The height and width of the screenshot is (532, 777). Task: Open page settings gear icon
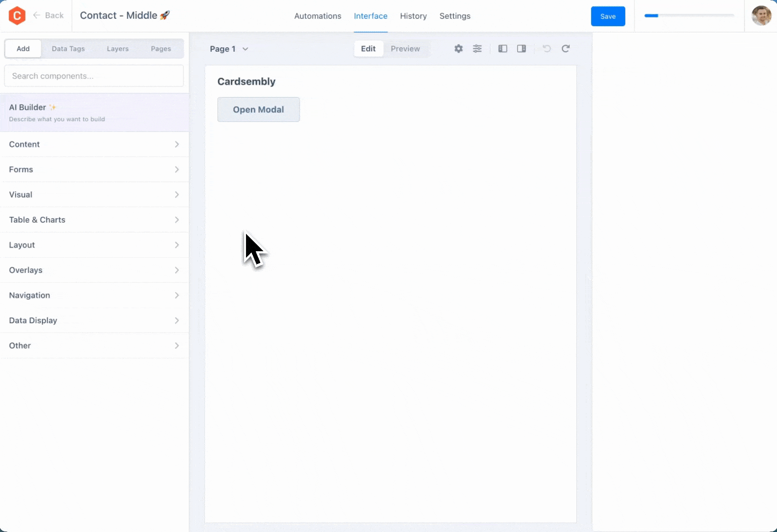(x=459, y=49)
